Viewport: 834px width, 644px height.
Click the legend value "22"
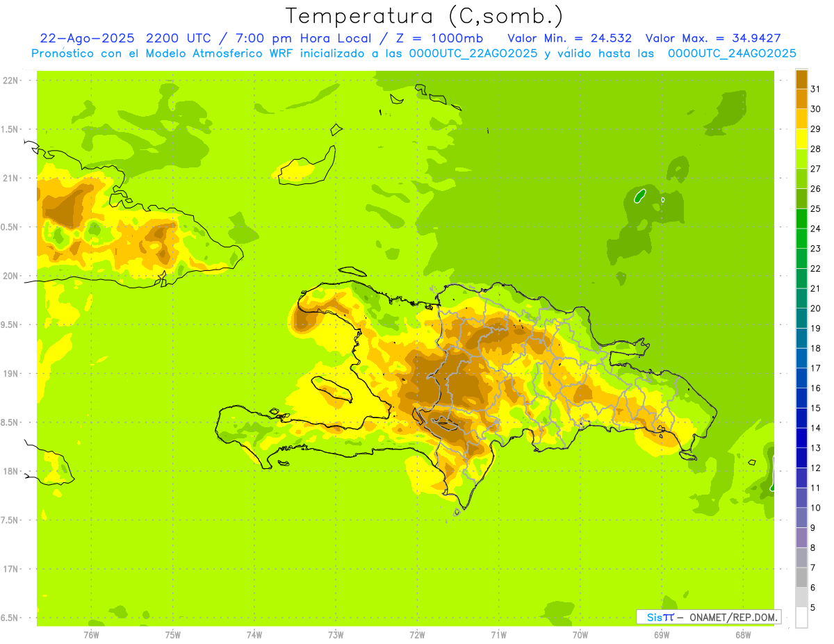point(816,269)
